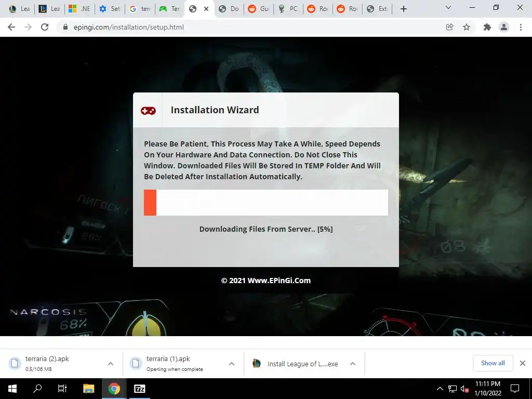Switch to the 'Do' globe tab
Image resolution: width=532 pixels, height=399 pixels.
tap(229, 9)
